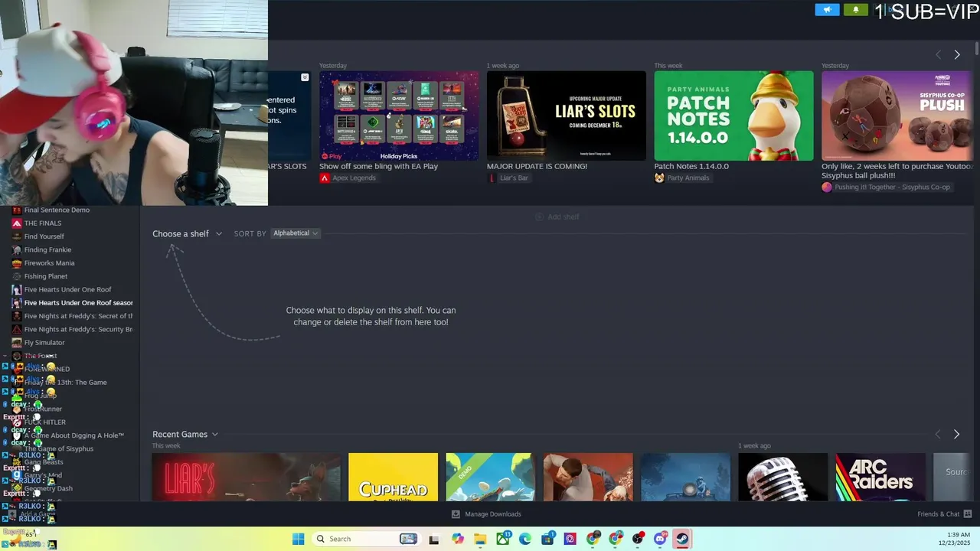Select Five Nights at Freddy's: Security Breach
Image resolution: width=980 pixels, height=551 pixels.
(x=73, y=330)
